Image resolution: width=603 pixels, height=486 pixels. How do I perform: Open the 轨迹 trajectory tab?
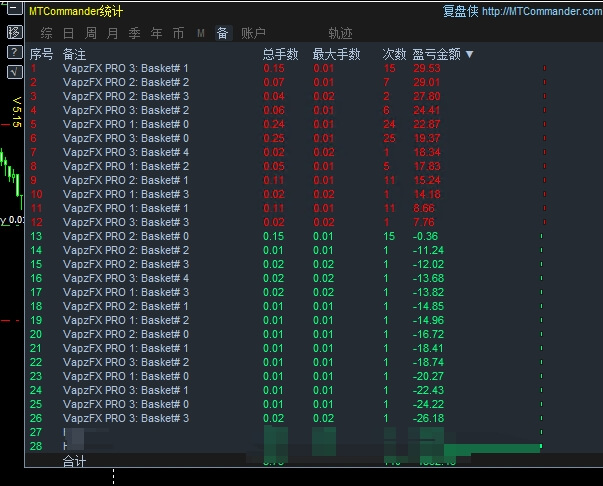coord(340,33)
